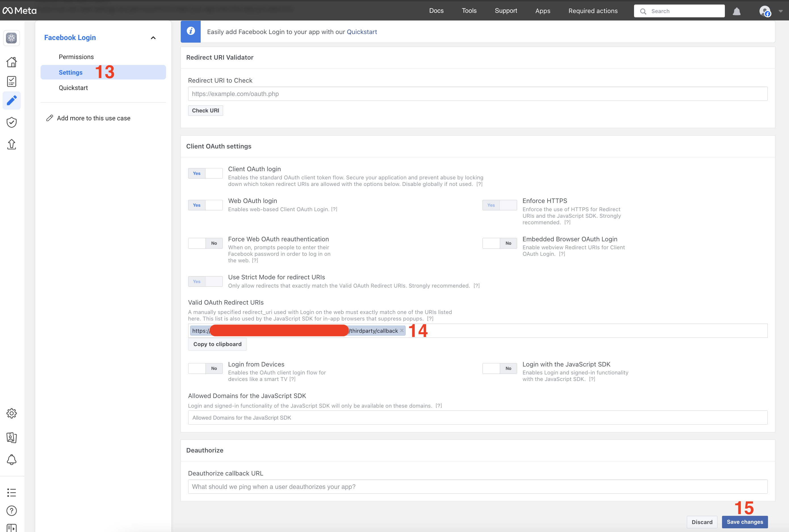
Task: Open the account profile dropdown arrow
Action: click(x=780, y=11)
